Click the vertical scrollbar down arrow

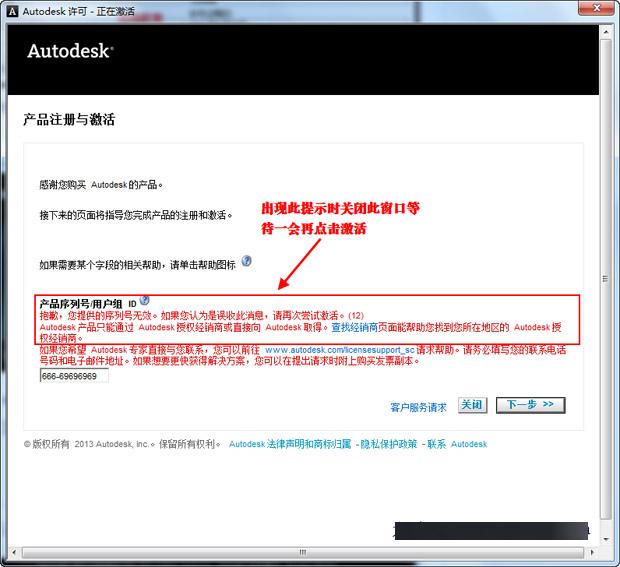point(605,539)
